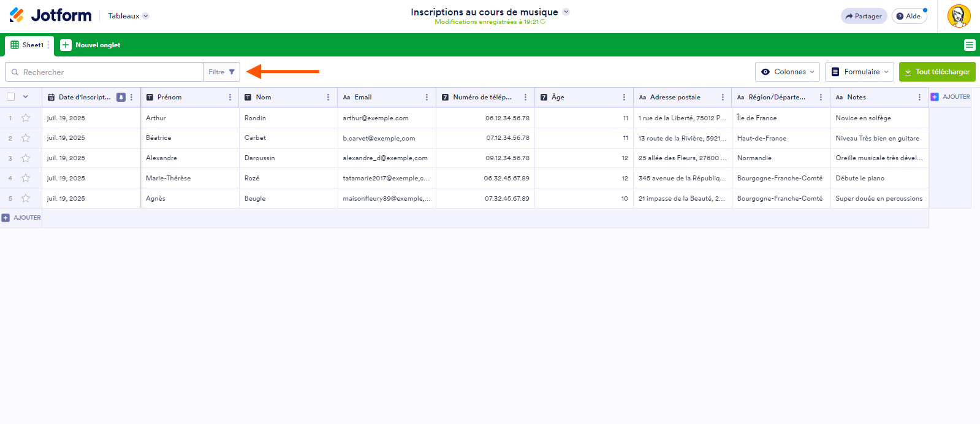Select the Notes cell Débute le piano
Viewport: 980px width, 424px height.
point(879,179)
